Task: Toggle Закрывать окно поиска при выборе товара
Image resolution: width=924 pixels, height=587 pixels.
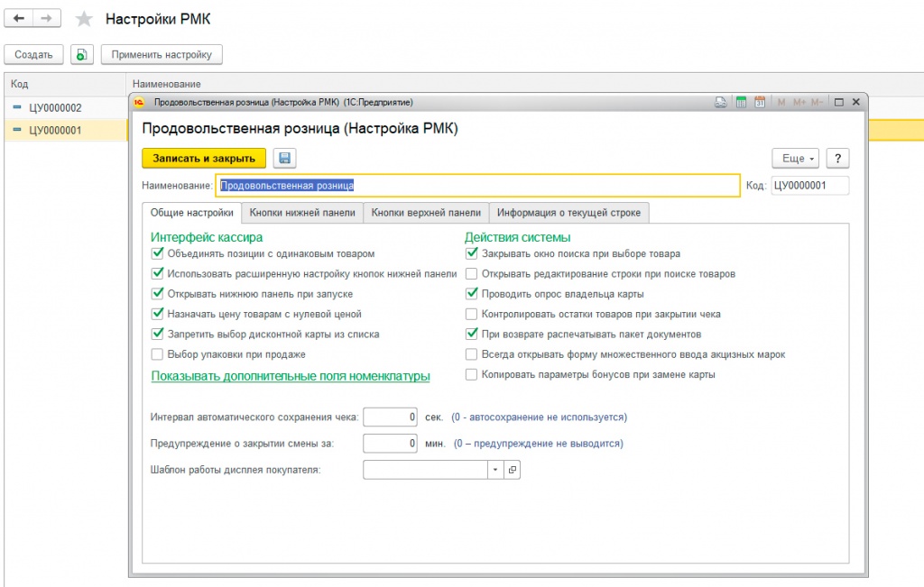Action: [x=471, y=253]
